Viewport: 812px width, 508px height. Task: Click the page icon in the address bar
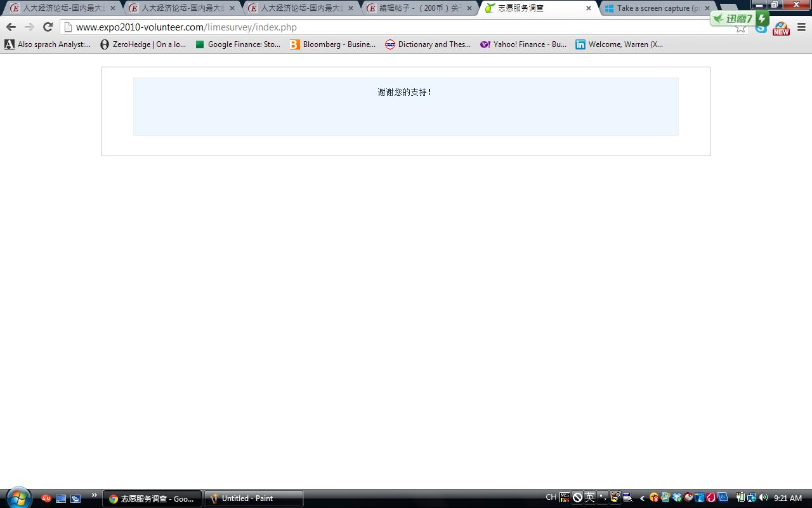click(68, 27)
